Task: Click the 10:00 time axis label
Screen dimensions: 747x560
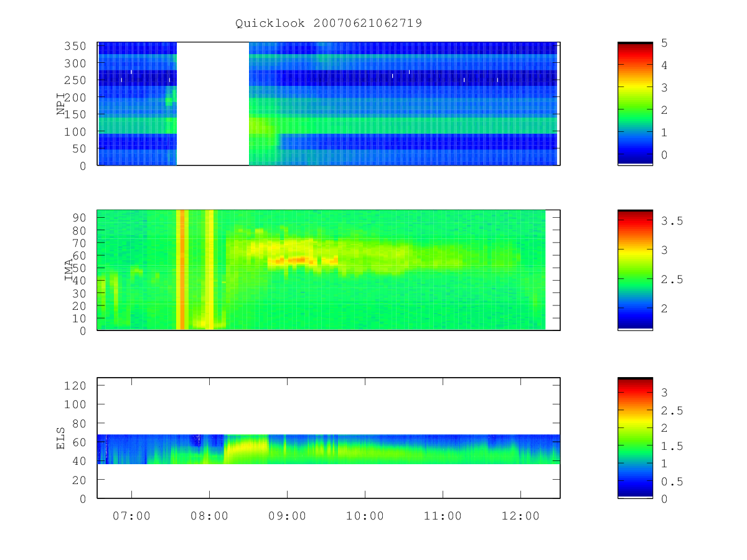Action: (365, 516)
